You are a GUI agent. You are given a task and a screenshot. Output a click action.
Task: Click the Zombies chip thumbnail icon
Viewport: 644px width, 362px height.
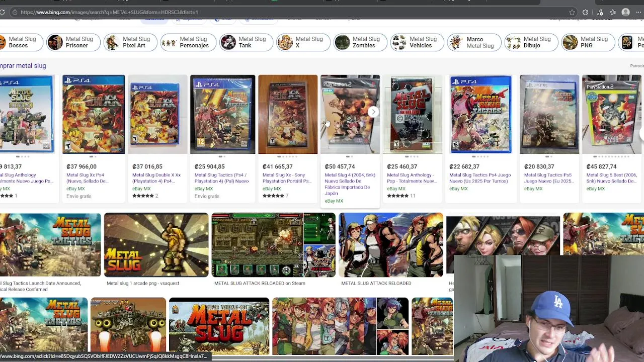pyautogui.click(x=342, y=42)
